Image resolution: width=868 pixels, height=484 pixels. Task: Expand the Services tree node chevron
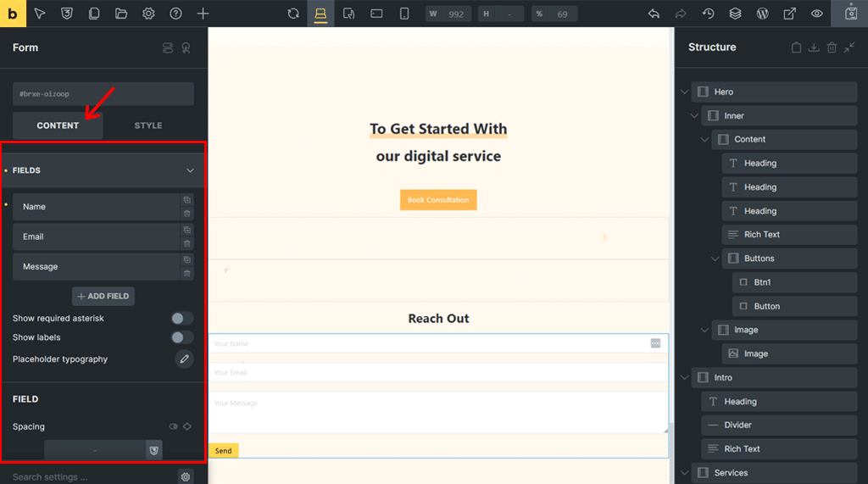(685, 473)
